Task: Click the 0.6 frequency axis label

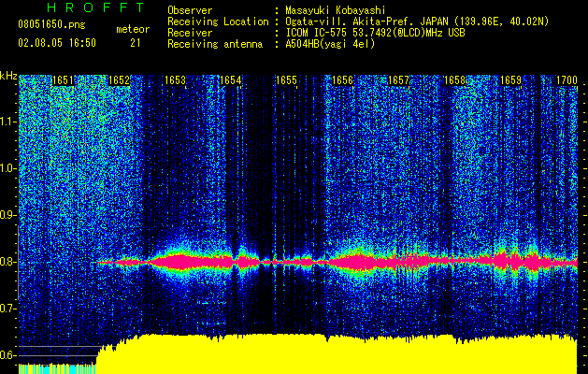Action: pos(8,355)
